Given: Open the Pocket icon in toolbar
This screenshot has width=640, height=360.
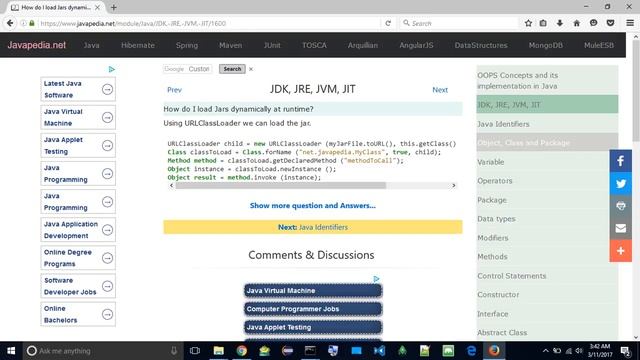Looking at the screenshot, I should [610, 23].
